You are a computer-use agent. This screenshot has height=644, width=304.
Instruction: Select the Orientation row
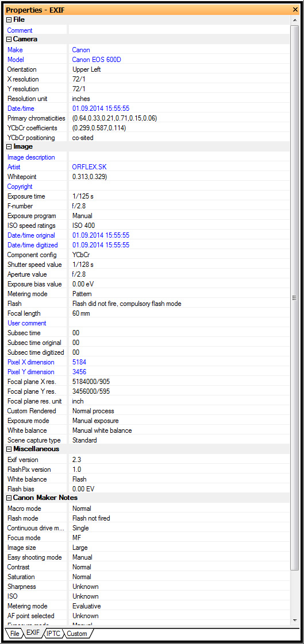click(147, 69)
